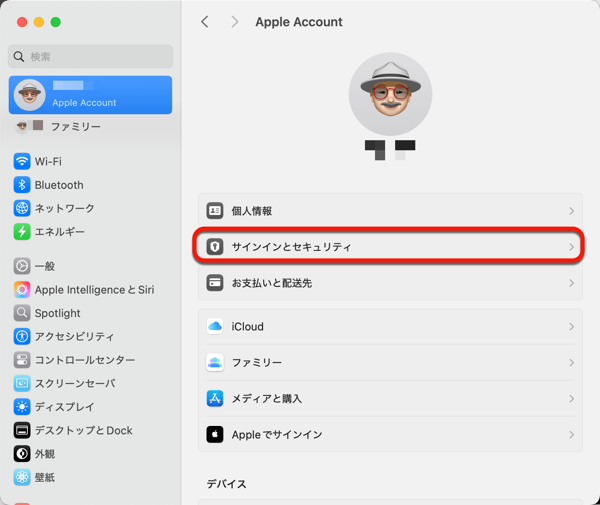The image size is (600, 505).
Task: Click the デバイス section heading
Action: pos(227,484)
